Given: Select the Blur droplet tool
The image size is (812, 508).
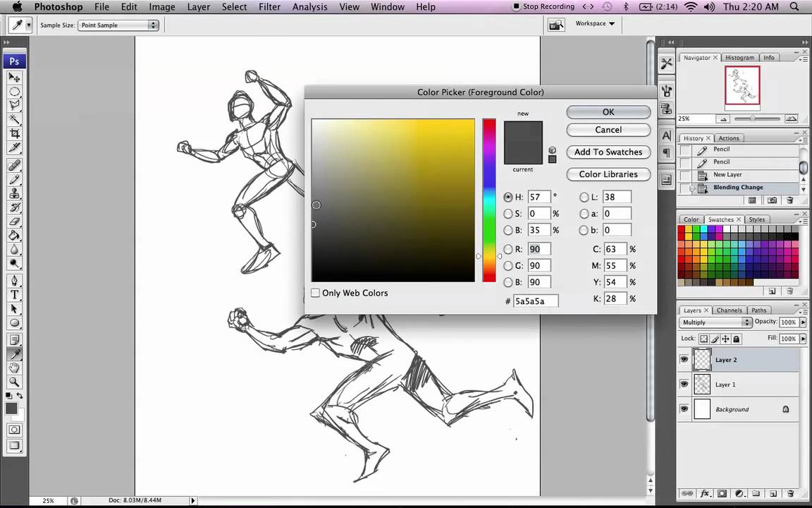Looking at the screenshot, I should point(15,249).
